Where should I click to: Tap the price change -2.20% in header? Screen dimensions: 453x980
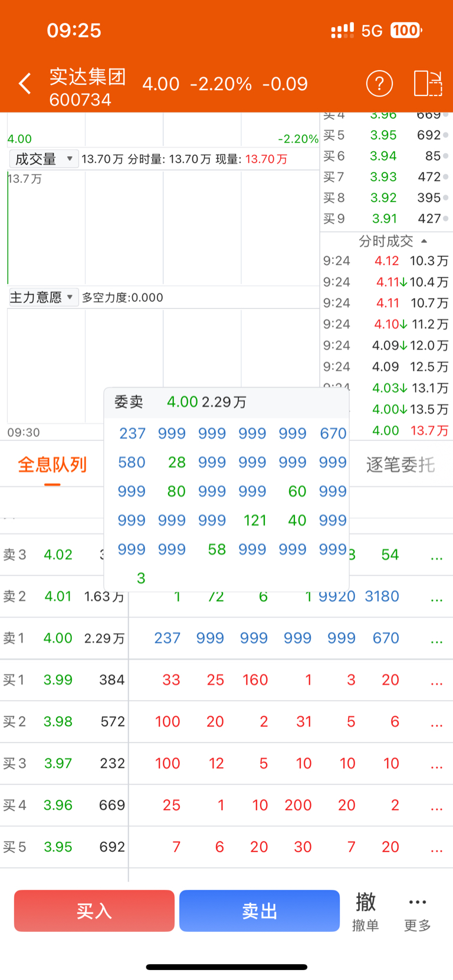pyautogui.click(x=221, y=84)
